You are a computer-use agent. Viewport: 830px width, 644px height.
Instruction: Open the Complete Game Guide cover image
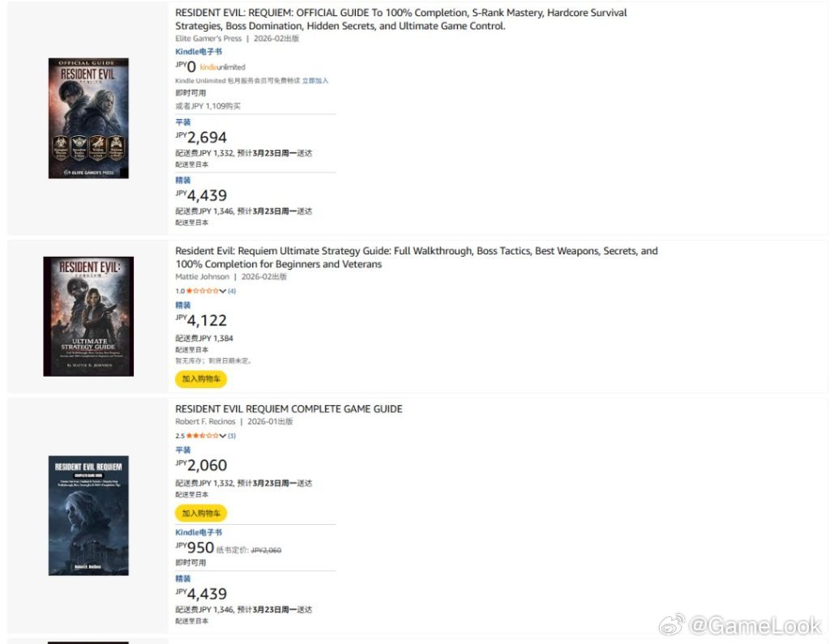(x=88, y=515)
